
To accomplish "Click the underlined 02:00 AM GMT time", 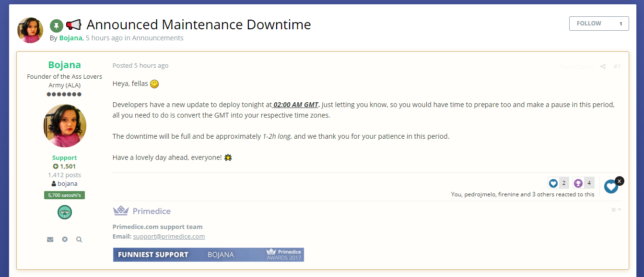I will (x=296, y=105).
